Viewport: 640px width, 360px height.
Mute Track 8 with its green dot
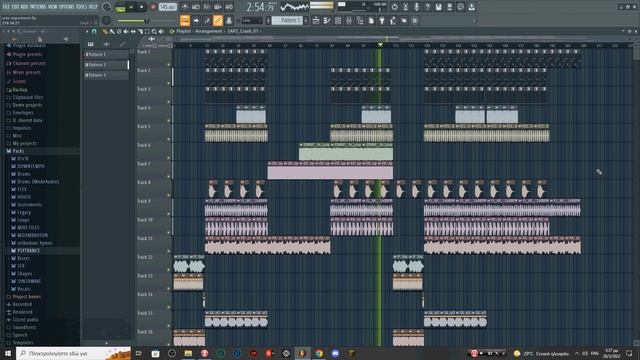(169, 195)
